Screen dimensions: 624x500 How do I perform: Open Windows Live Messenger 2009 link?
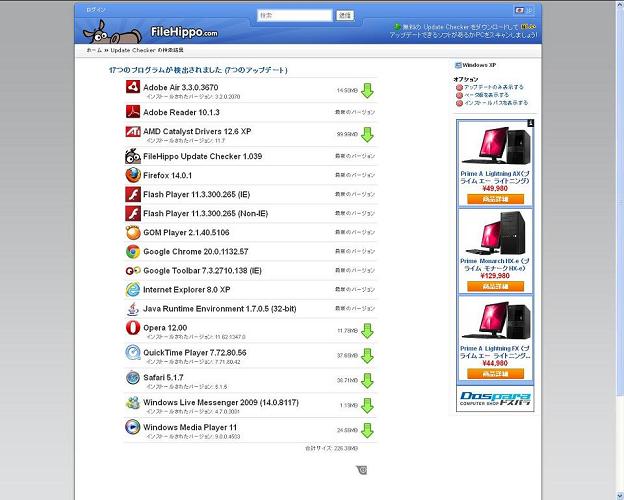coord(221,402)
